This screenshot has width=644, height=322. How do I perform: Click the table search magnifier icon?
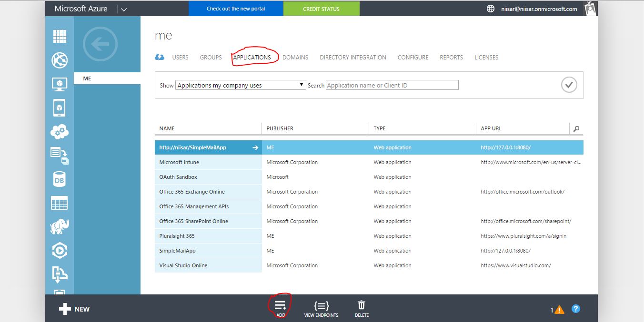point(576,128)
